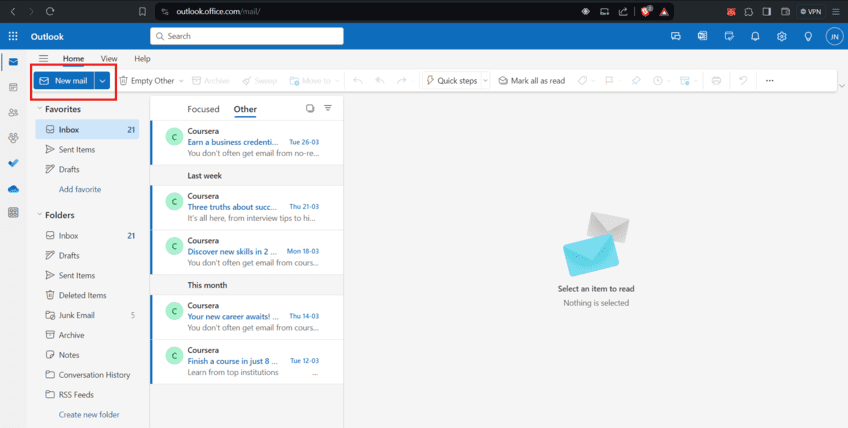
Task: Click the Pin message toolbar icon
Action: click(636, 81)
